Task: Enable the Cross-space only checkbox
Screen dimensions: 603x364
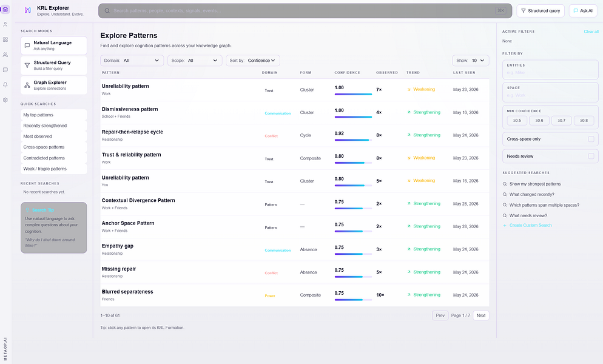Action: pos(591,139)
